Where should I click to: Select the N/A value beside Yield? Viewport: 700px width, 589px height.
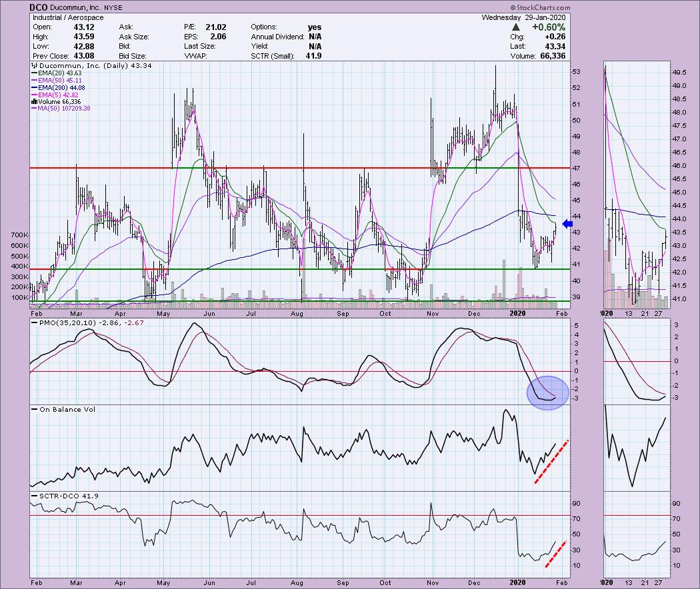[315, 47]
